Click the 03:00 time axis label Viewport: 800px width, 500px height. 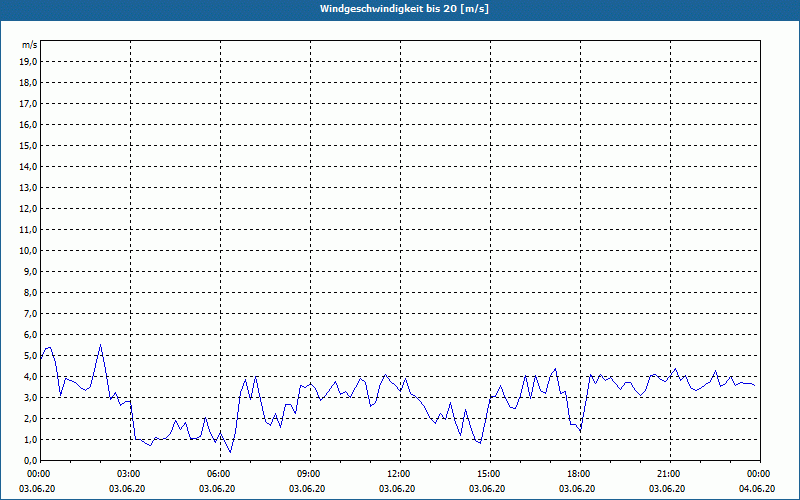point(127,474)
